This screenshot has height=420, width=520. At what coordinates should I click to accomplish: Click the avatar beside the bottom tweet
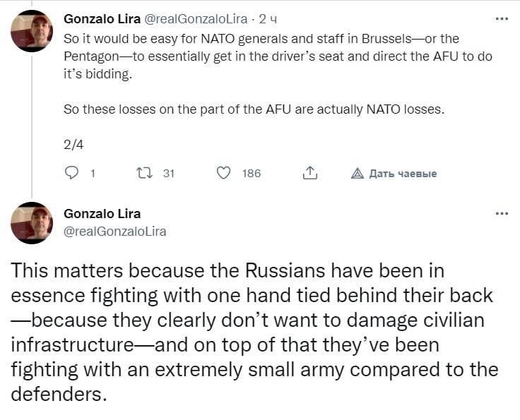(32, 223)
